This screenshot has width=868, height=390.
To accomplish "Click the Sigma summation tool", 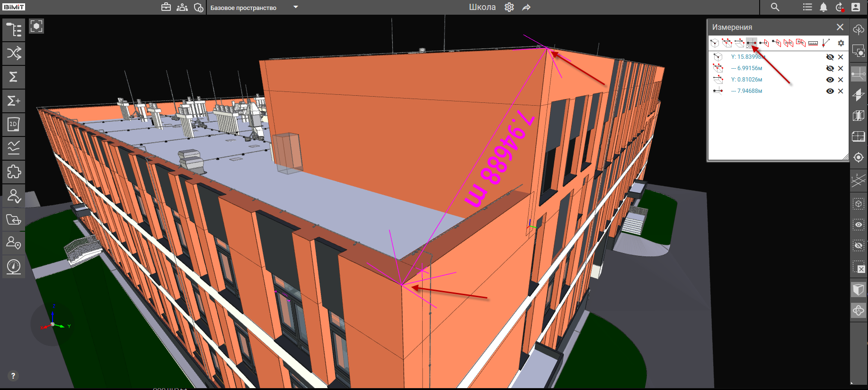I will point(14,77).
